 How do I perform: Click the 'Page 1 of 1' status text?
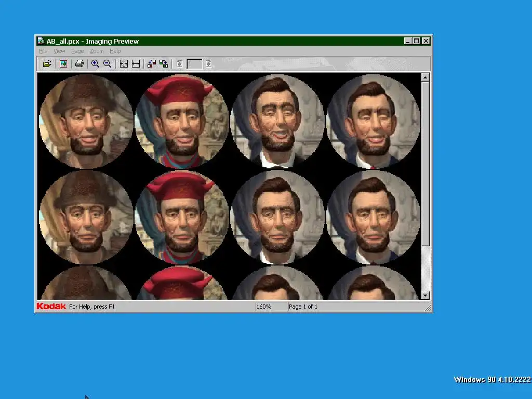[x=303, y=307]
